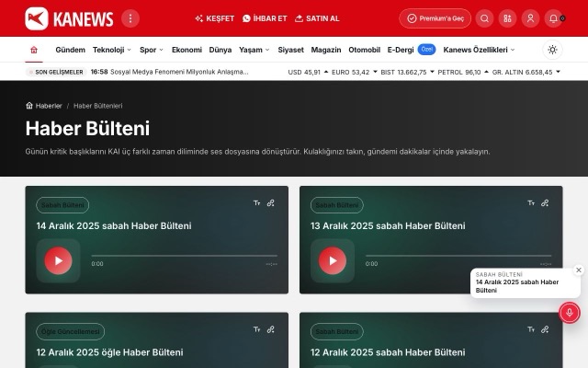Click the Haber Bültenleri breadcrumb
Screen dimensions: 588x368
pos(98,106)
